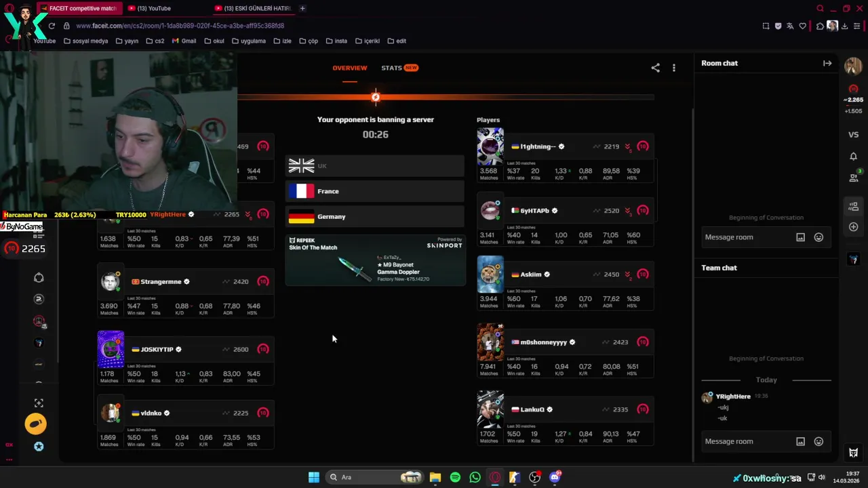Select the France server option
The image size is (868, 488).
[375, 191]
